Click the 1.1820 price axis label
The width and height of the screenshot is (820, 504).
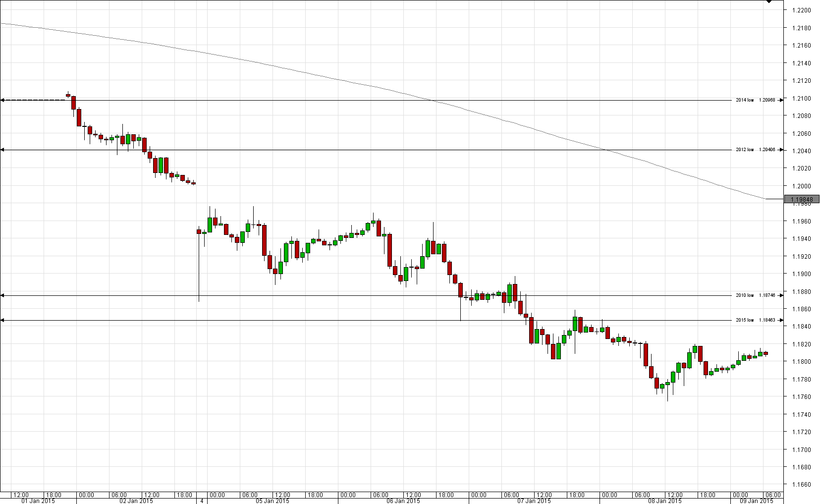tap(802, 344)
